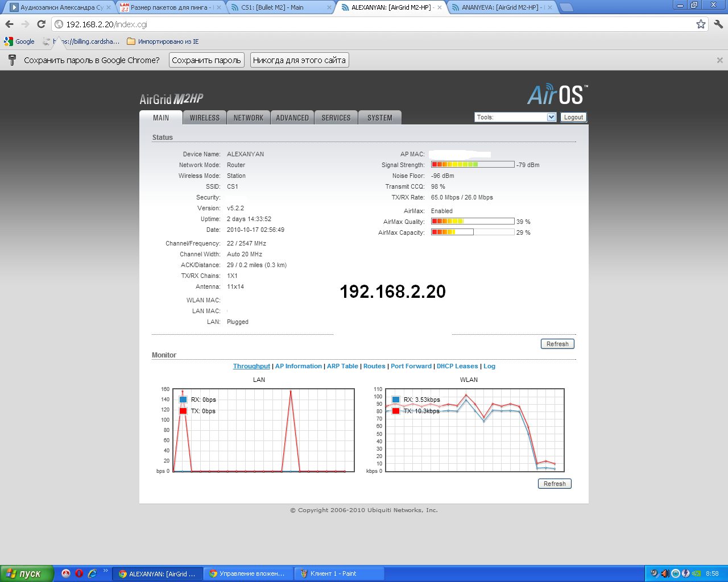
Task: Open the ADVANCED settings tab
Action: [x=292, y=118]
